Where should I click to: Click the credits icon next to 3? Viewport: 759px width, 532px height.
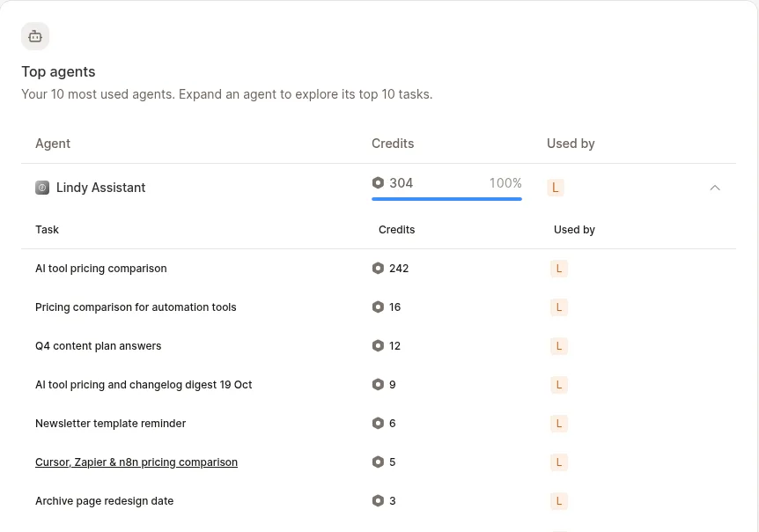[378, 500]
